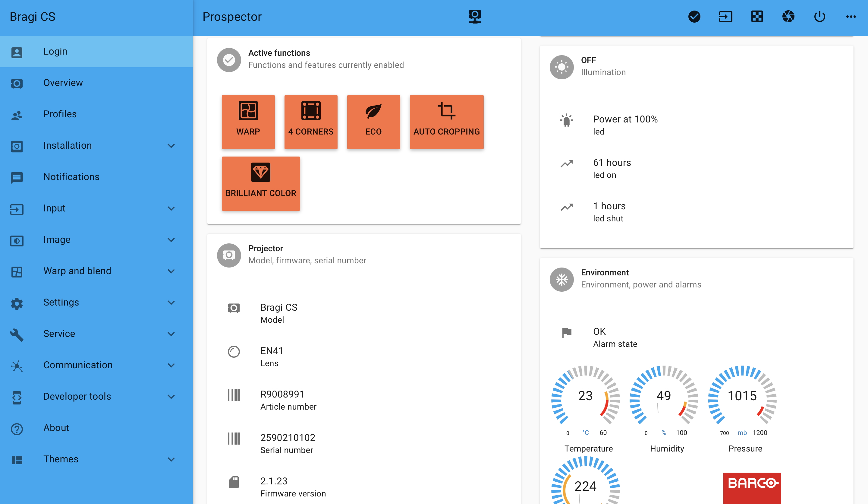Toggle the WARP function tile
This screenshot has height=504, width=868.
coord(248,122)
